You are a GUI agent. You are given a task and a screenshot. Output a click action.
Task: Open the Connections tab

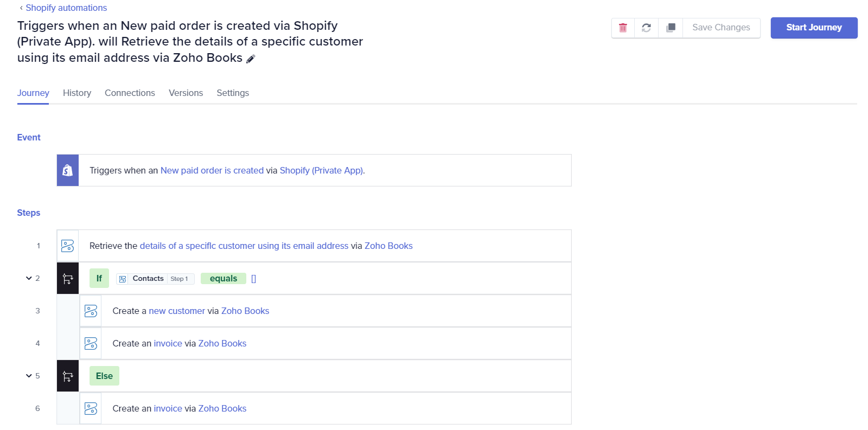[x=130, y=93]
